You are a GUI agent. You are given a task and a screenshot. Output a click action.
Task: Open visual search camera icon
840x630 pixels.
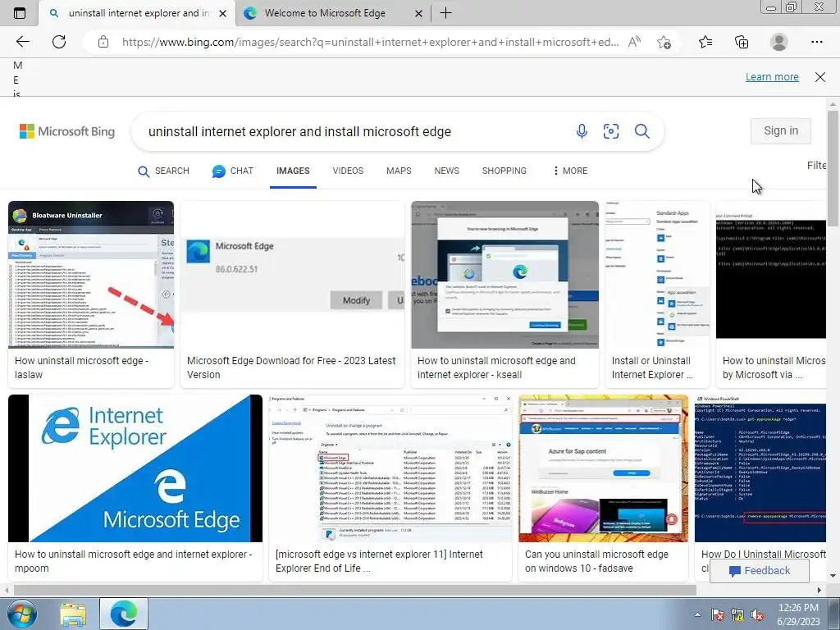tap(611, 131)
